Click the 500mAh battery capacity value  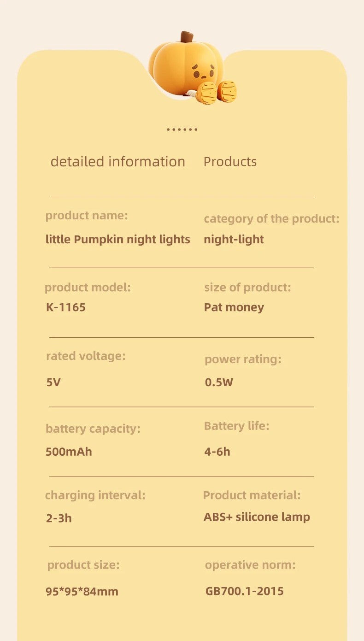[x=69, y=452]
